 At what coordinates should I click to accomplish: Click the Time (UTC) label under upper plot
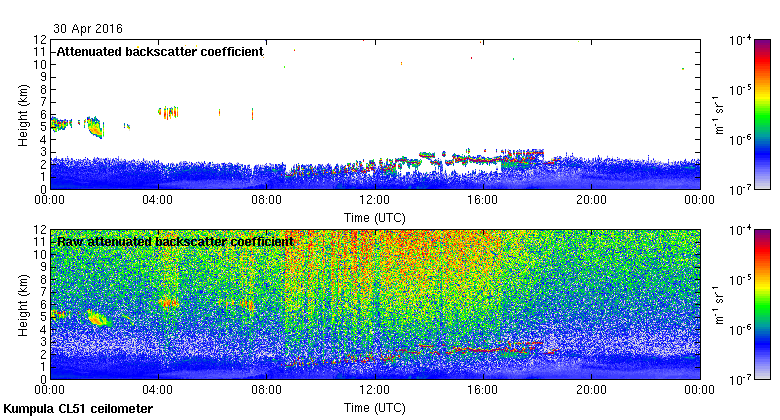coord(375,218)
